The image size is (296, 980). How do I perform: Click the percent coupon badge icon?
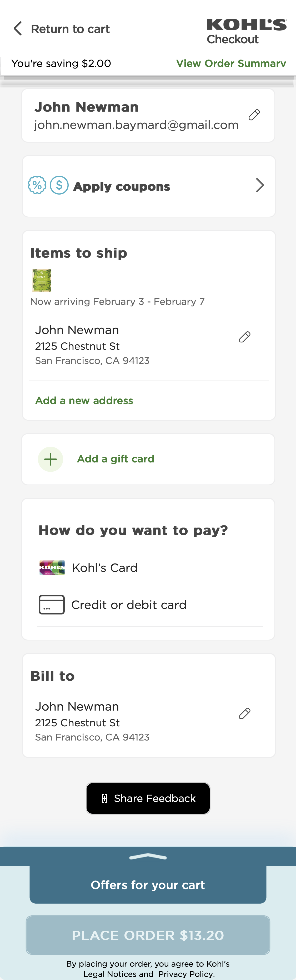[x=37, y=185]
